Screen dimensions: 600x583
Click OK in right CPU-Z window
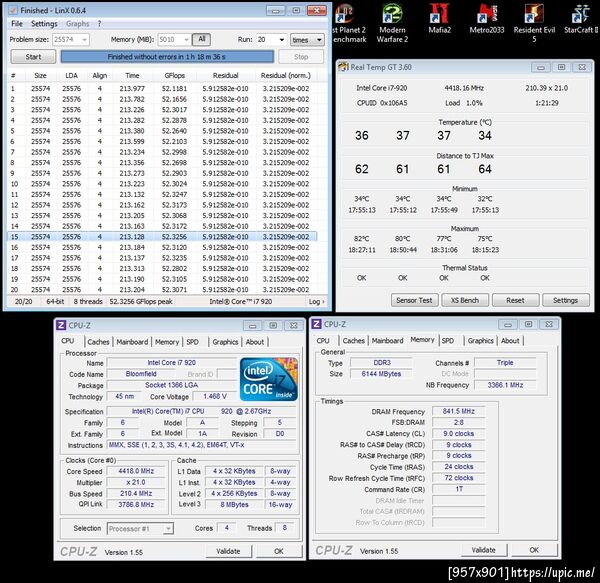[534, 550]
